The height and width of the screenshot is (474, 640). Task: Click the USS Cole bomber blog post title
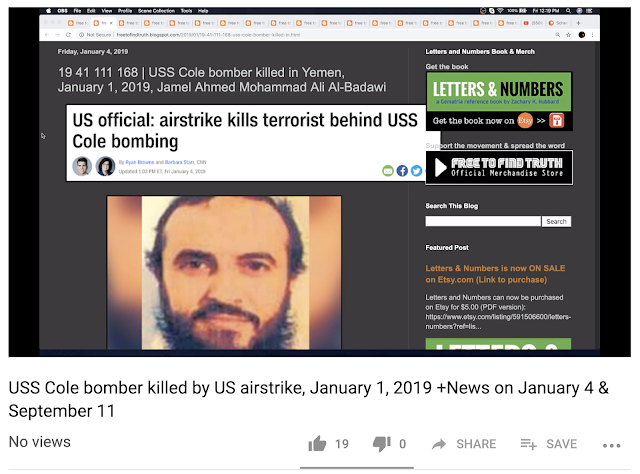222,80
